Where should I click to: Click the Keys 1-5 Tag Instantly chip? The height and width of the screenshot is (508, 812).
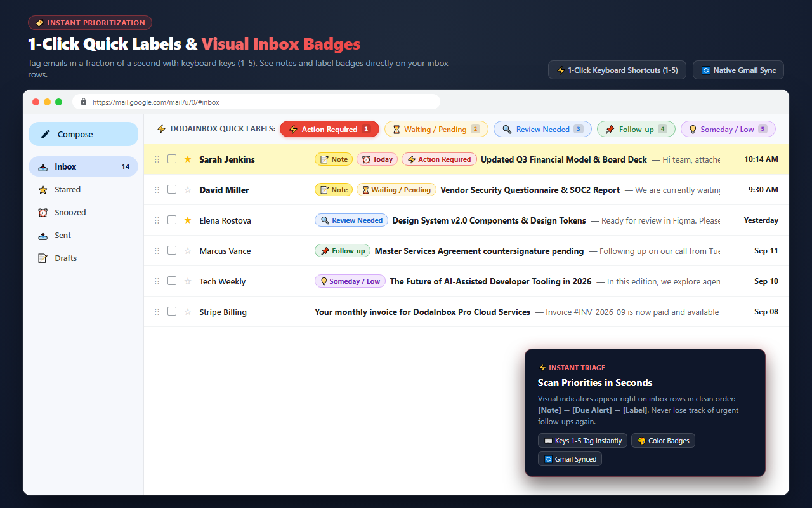[x=582, y=441]
